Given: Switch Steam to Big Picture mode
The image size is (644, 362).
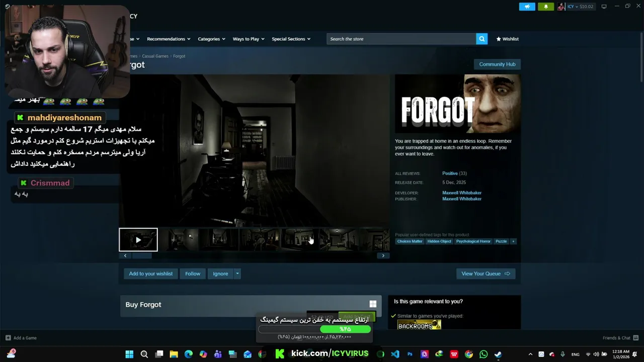Looking at the screenshot, I should (604, 7).
